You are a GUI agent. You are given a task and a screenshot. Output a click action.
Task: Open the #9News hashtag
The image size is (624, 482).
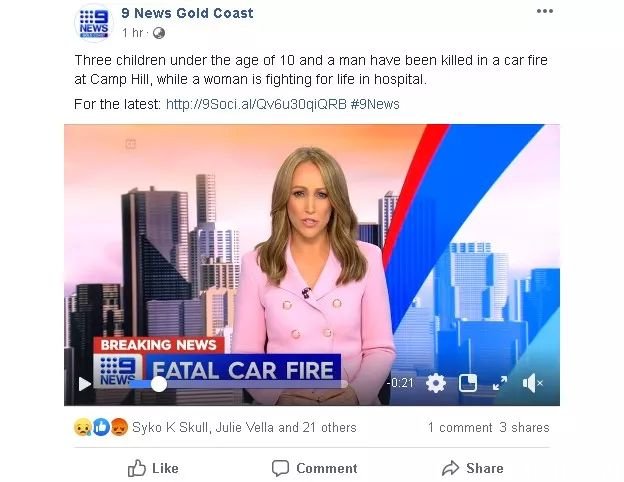[375, 104]
